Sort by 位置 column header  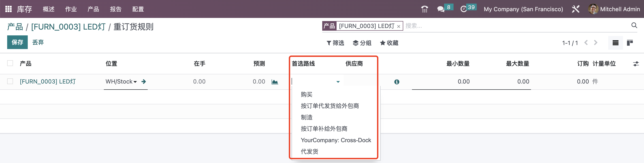pos(111,64)
